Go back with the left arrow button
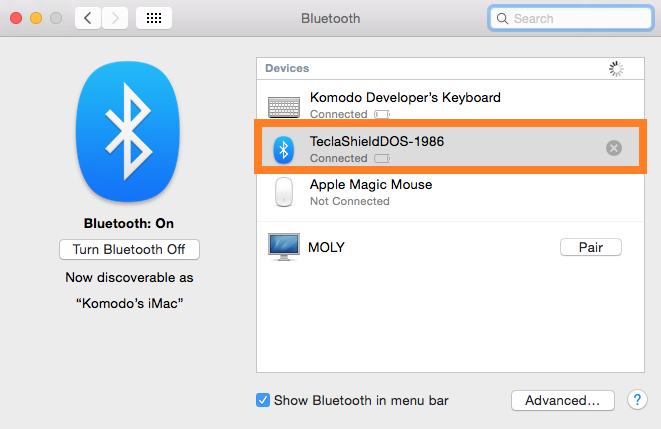The width and height of the screenshot is (661, 429). (x=88, y=18)
